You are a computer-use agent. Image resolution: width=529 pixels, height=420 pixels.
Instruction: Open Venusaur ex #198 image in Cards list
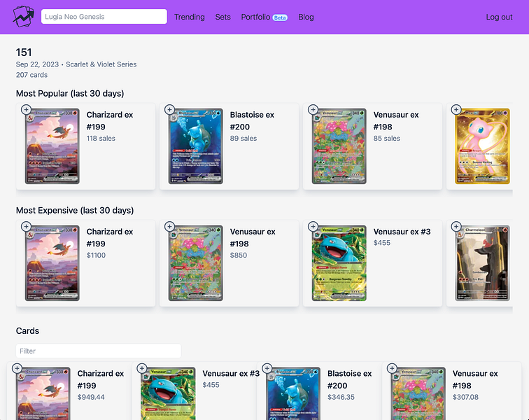[418, 393]
